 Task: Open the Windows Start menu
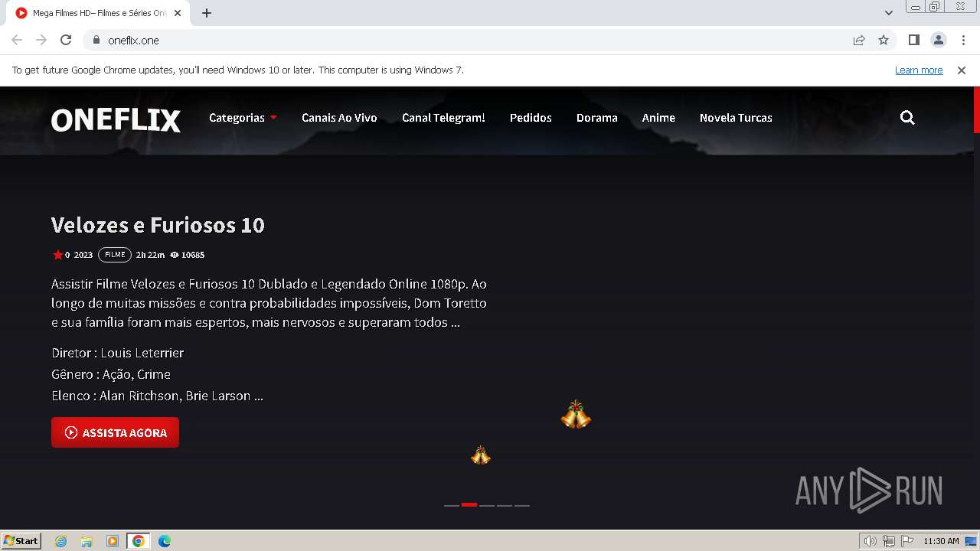point(21,541)
